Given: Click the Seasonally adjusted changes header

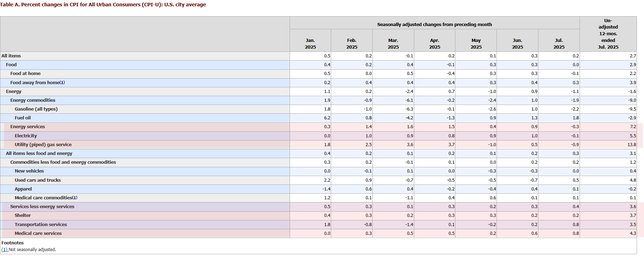Looking at the screenshot, I should point(434,24).
